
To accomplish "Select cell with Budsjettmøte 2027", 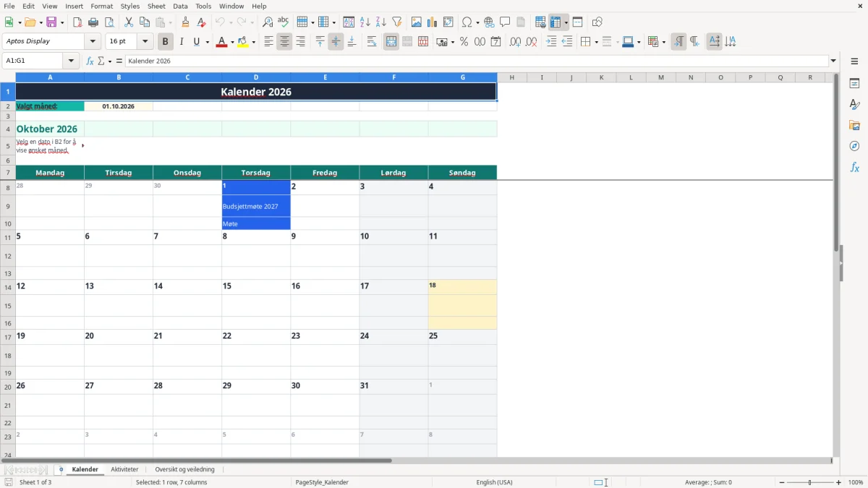I will click(256, 206).
